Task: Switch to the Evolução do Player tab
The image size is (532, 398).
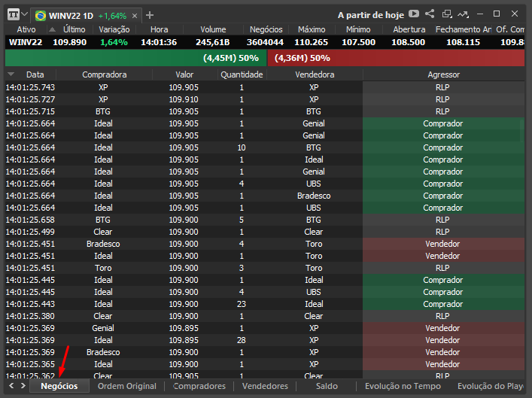Action: (491, 386)
